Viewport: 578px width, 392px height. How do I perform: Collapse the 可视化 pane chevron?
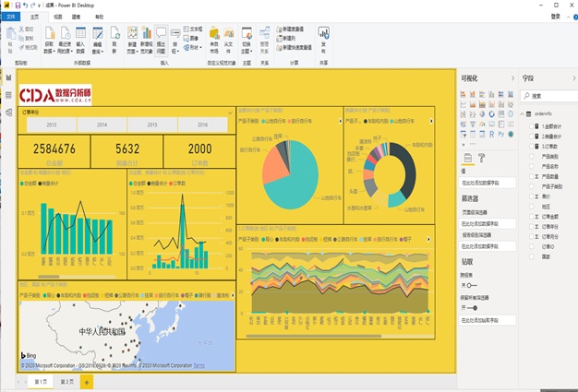[x=512, y=78]
